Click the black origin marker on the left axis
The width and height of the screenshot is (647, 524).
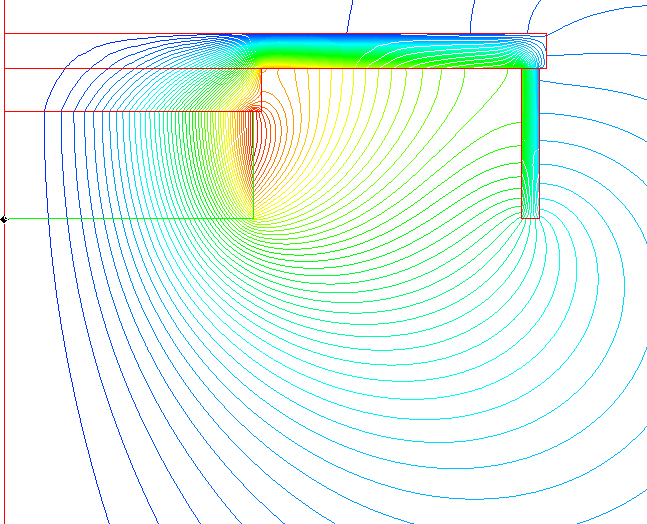(4, 219)
